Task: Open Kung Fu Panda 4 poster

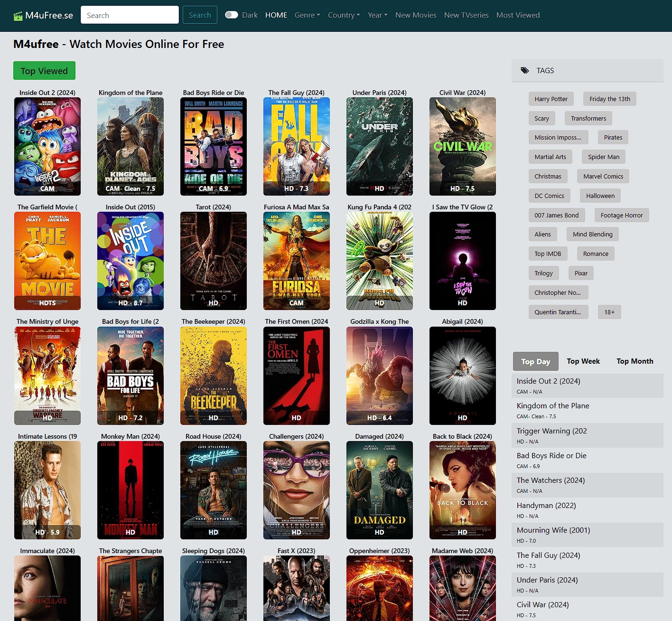Action: coord(379,261)
